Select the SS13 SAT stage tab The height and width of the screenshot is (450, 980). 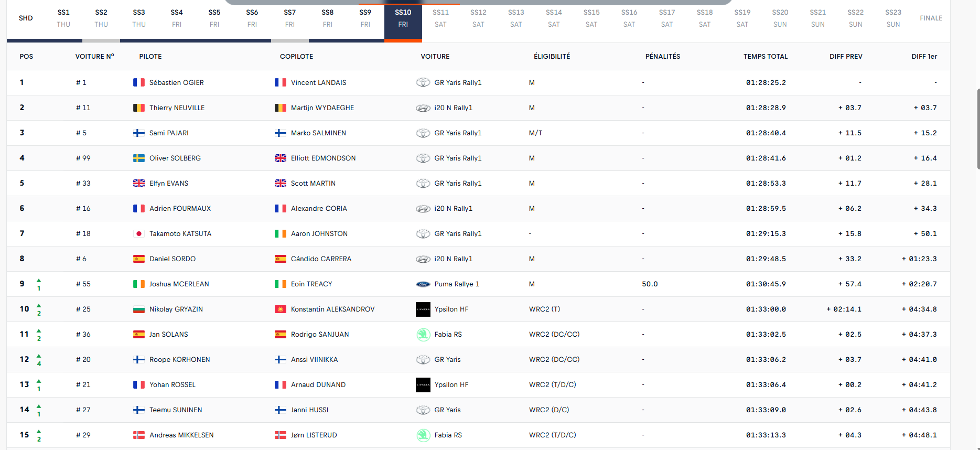[x=516, y=18]
